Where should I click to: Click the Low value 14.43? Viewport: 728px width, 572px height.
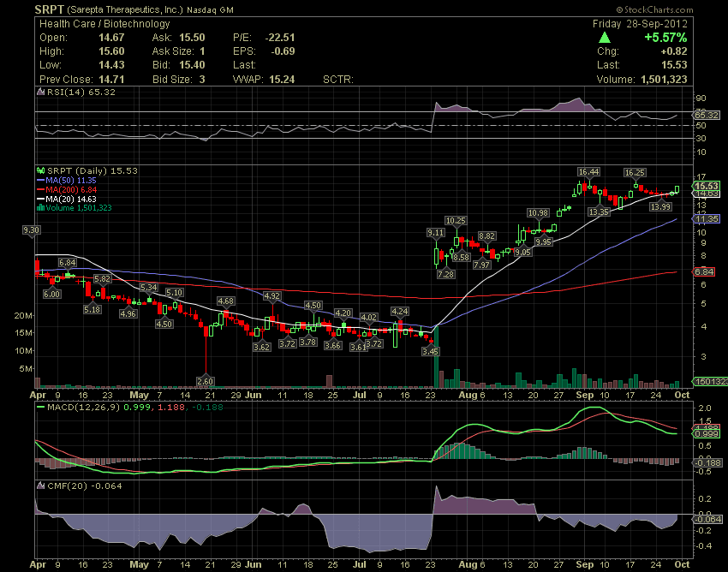tap(111, 65)
